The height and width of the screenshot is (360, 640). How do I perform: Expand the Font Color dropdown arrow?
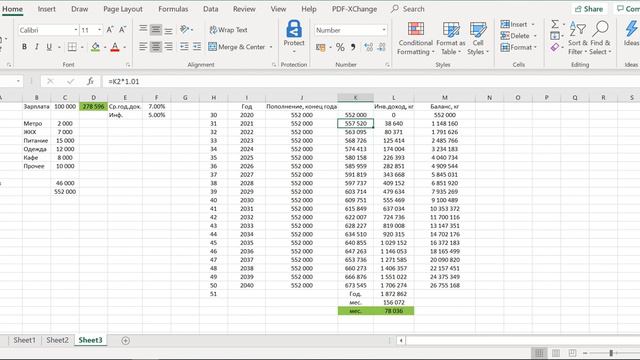124,47
